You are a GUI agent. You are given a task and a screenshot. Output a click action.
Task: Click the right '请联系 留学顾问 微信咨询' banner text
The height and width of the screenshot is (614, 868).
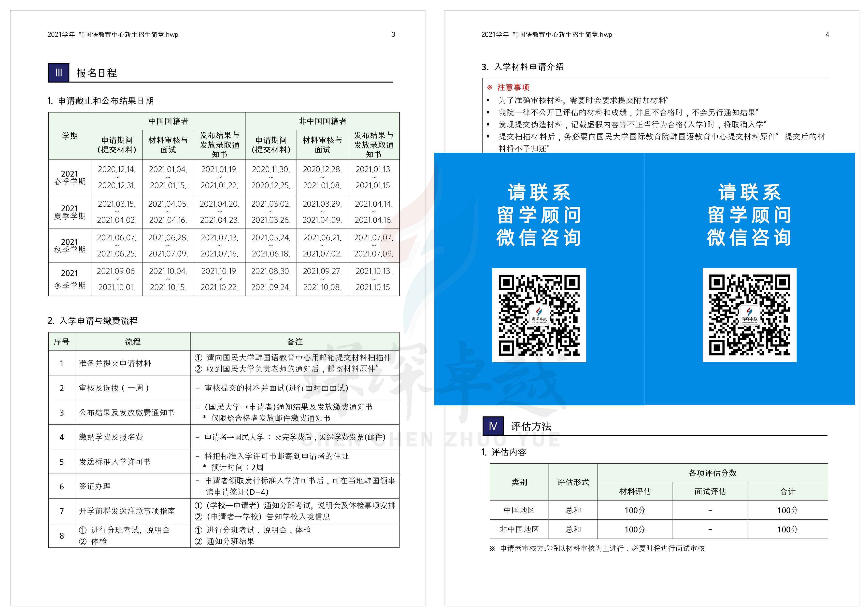pyautogui.click(x=749, y=215)
